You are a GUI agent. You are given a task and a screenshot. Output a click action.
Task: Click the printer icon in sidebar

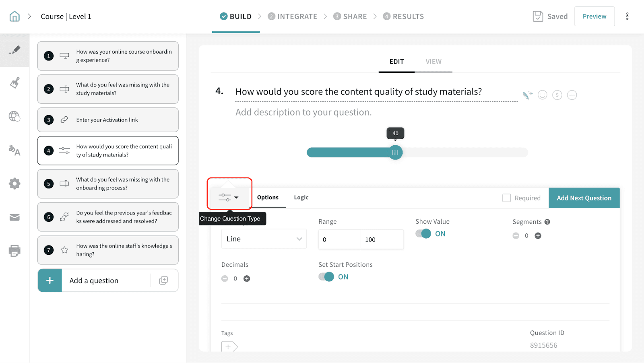pyautogui.click(x=14, y=251)
